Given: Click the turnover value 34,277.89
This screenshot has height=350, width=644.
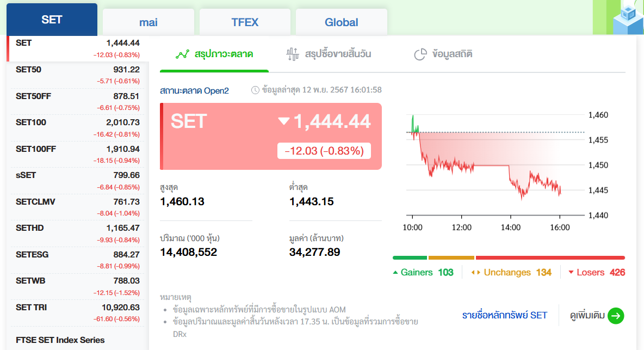Looking at the screenshot, I should pyautogui.click(x=314, y=252).
